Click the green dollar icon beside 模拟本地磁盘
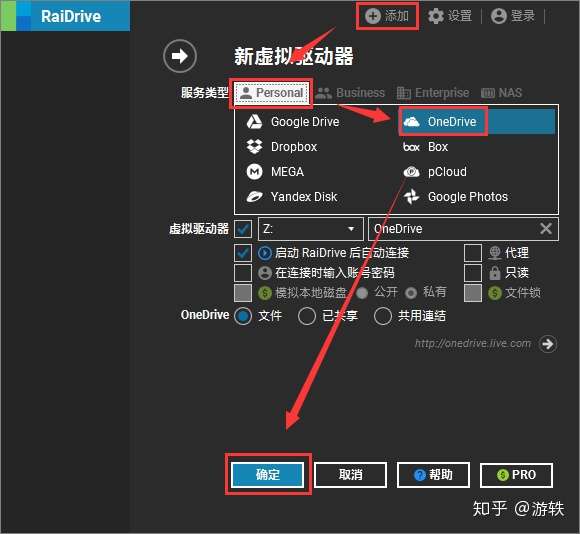 click(x=265, y=293)
